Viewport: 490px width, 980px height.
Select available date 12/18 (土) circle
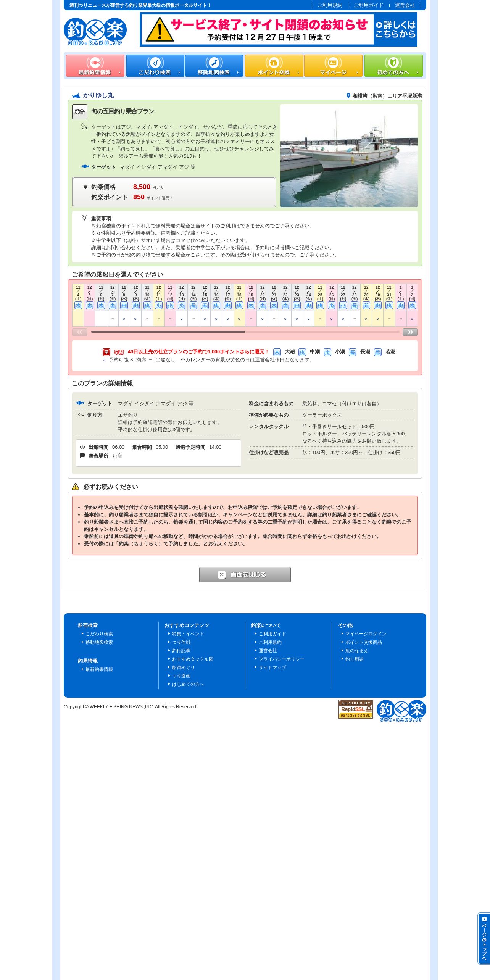tap(239, 319)
